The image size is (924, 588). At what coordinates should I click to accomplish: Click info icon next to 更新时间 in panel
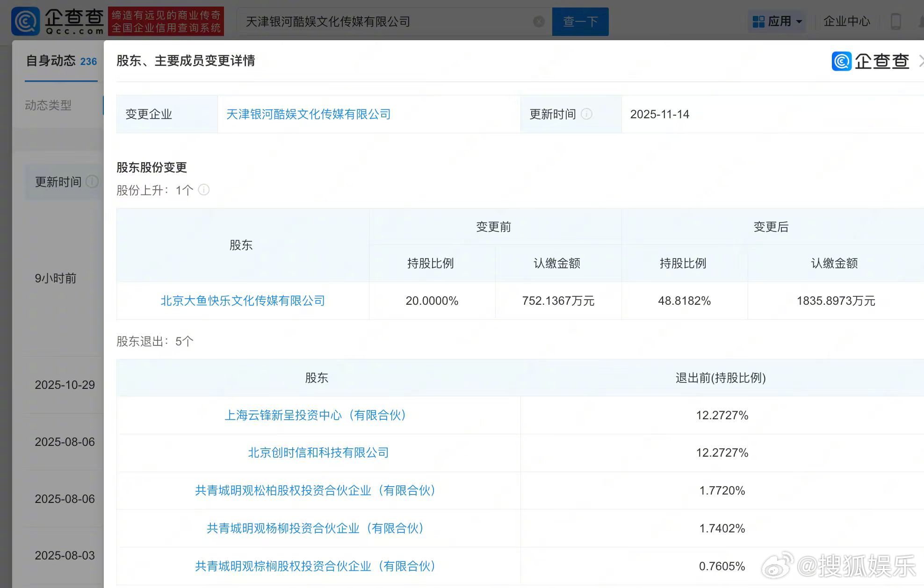point(586,114)
